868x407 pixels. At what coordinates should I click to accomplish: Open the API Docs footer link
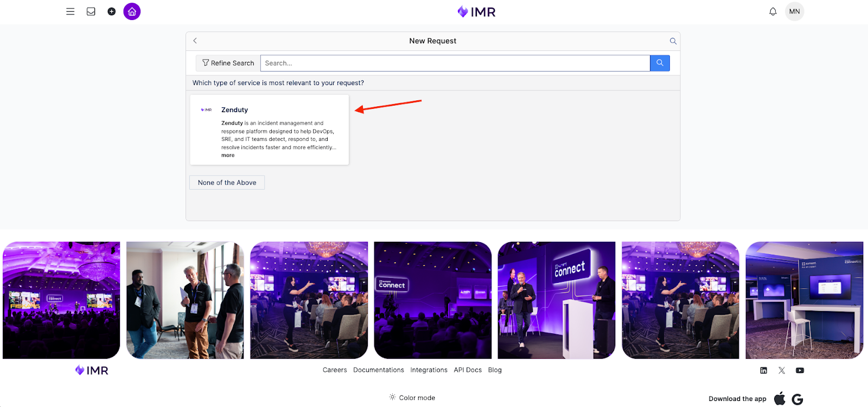[x=468, y=370]
